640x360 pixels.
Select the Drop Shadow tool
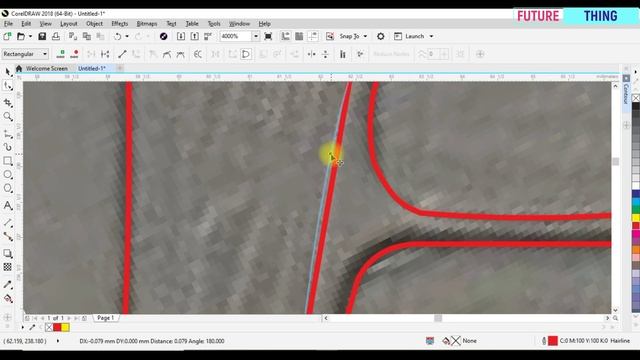coord(7,253)
